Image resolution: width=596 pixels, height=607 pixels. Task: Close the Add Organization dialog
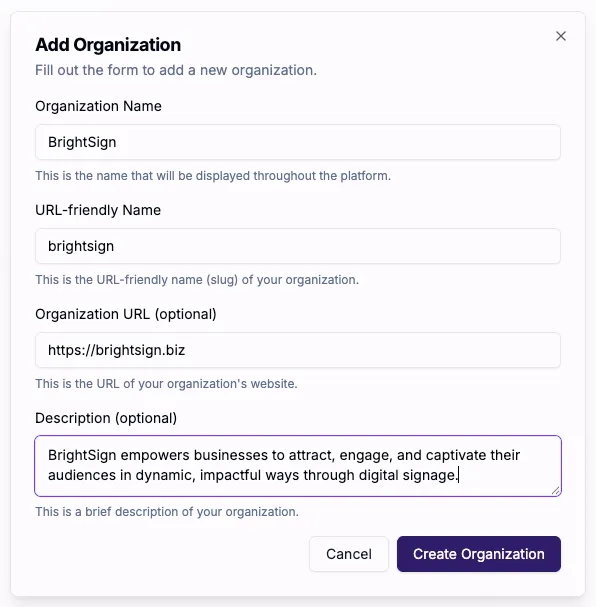561,36
